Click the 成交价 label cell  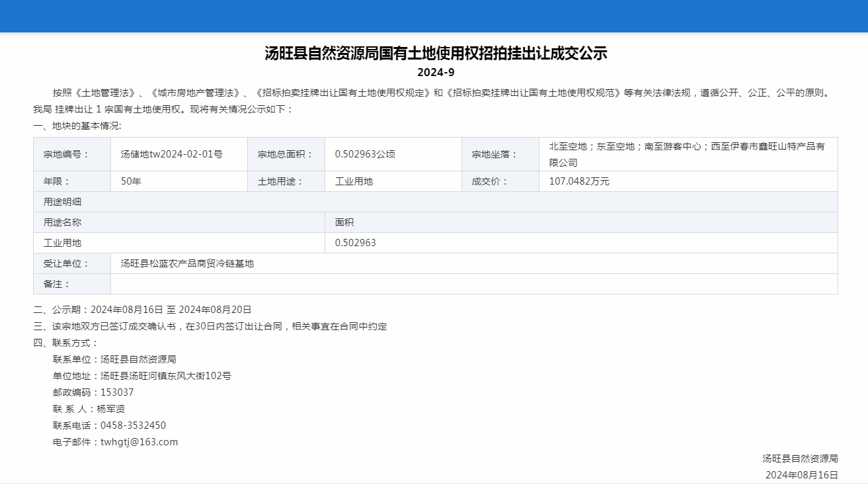[x=500, y=181]
